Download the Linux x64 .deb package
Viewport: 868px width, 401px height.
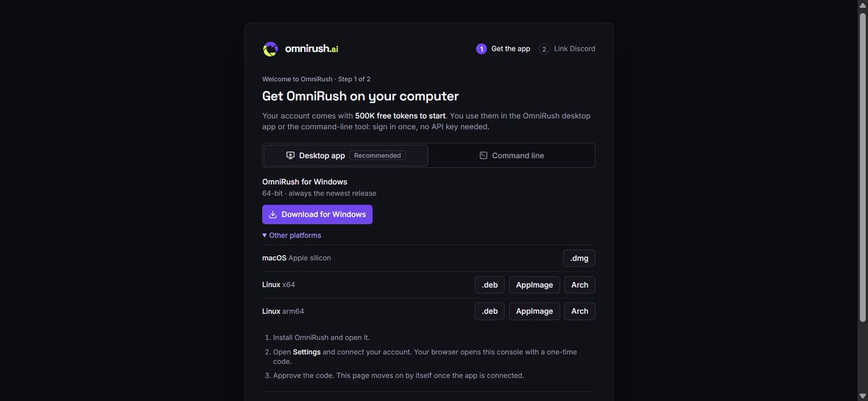(x=489, y=284)
